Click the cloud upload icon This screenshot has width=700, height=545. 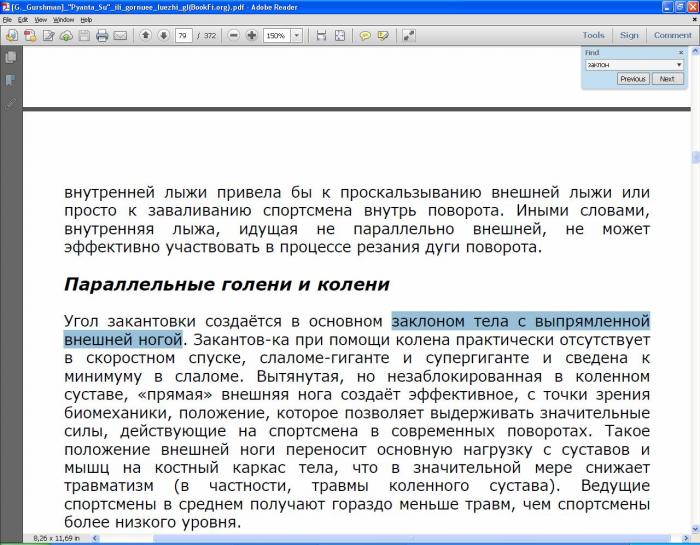click(66, 35)
